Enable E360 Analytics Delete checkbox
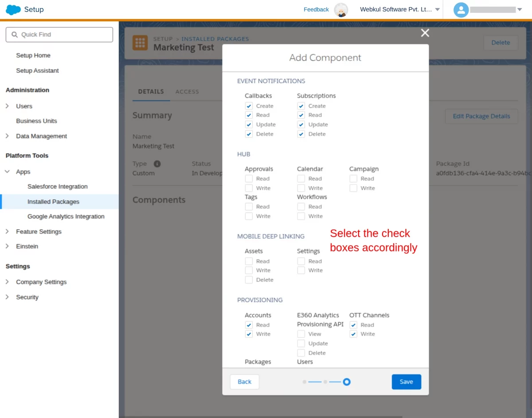Screen dimensions: 532x418 (x=301, y=353)
